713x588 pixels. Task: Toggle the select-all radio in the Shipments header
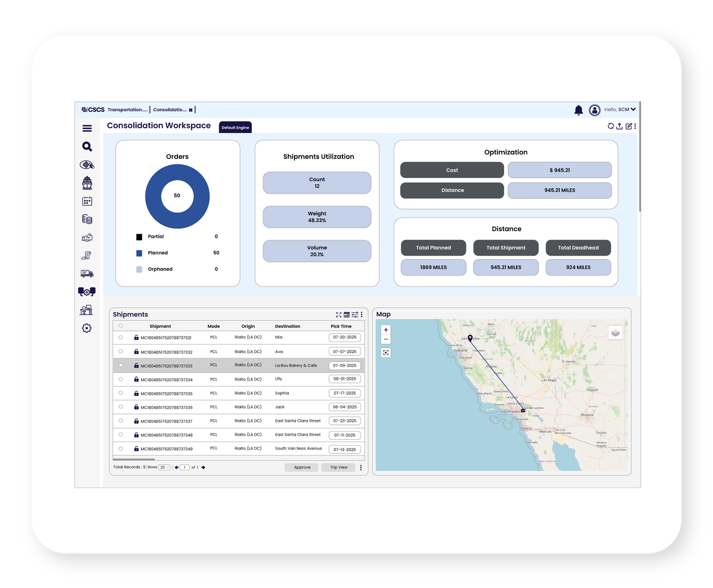(x=121, y=326)
